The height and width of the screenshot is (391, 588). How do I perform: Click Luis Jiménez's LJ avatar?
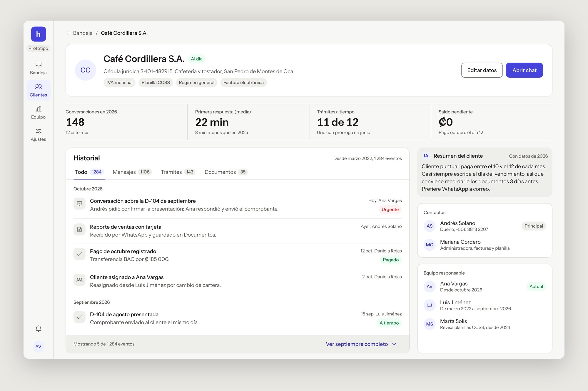point(430,305)
